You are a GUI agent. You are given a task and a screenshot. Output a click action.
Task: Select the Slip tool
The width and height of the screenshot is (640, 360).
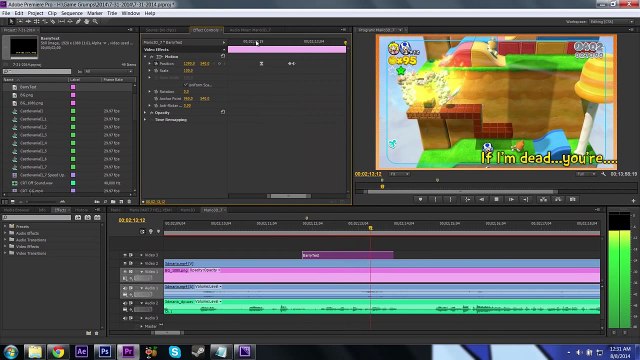click(62, 22)
